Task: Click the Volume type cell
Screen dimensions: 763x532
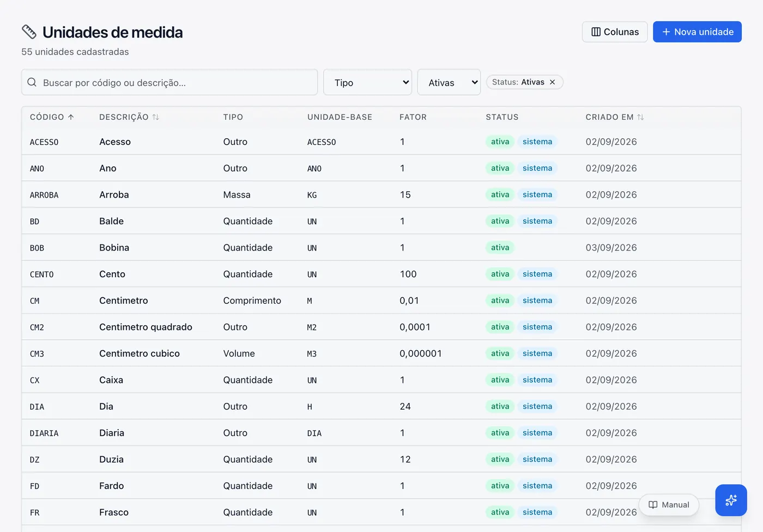Action: pyautogui.click(x=239, y=353)
